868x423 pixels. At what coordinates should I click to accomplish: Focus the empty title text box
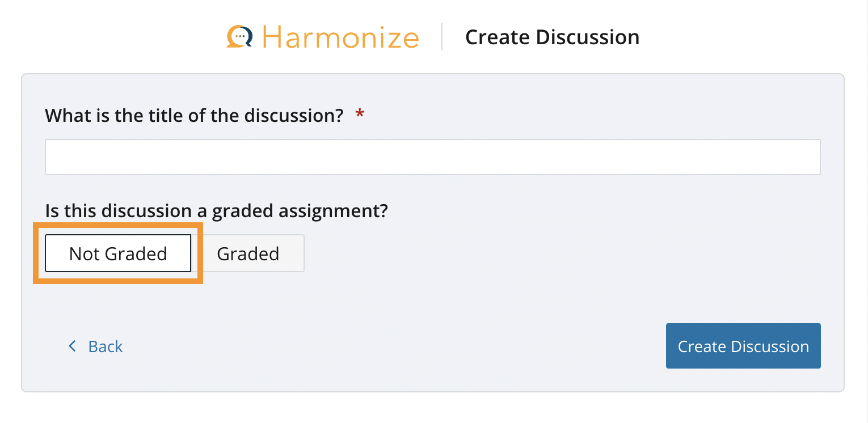click(432, 157)
